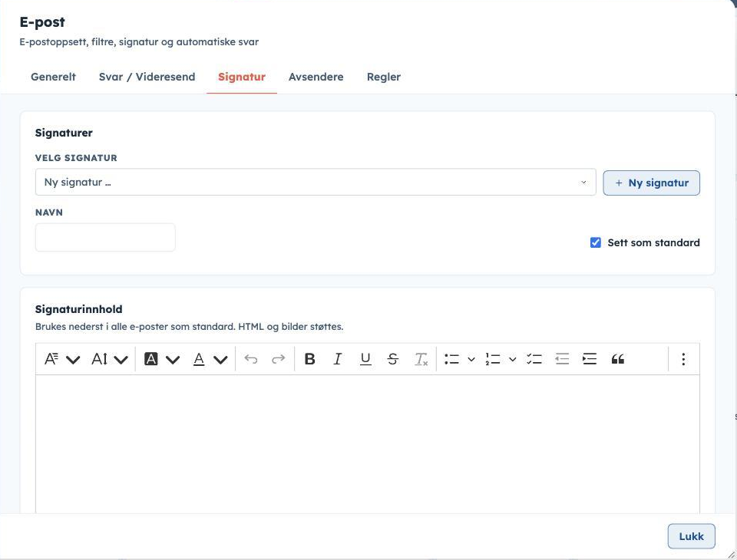This screenshot has height=560, width=737.
Task: Open the Regler tab
Action: coord(384,77)
